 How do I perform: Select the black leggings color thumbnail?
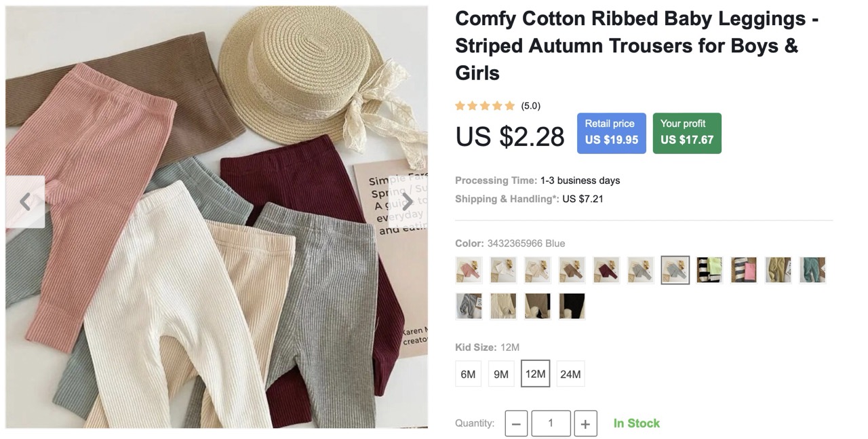coord(572,306)
